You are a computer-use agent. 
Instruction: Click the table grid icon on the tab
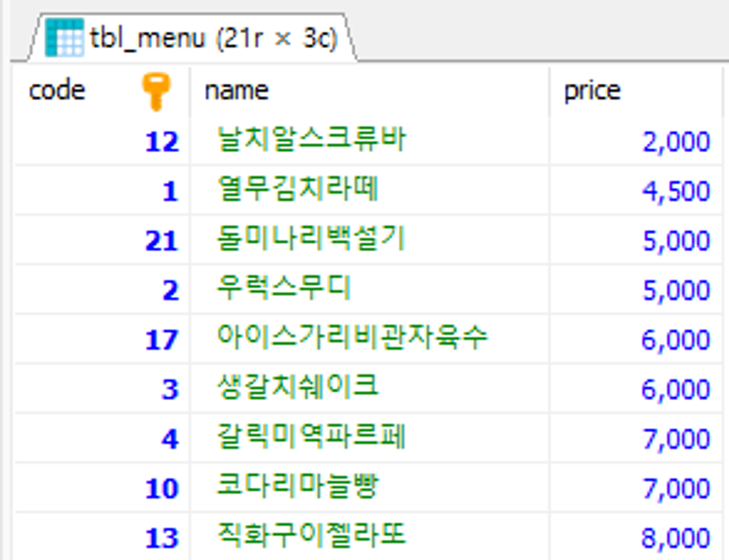pos(64,38)
